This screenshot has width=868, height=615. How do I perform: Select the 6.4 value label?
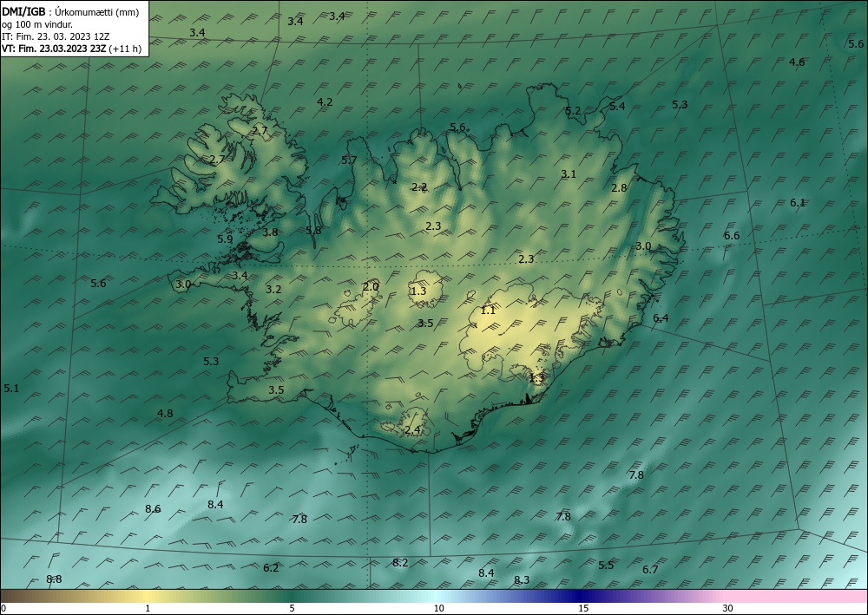[661, 318]
